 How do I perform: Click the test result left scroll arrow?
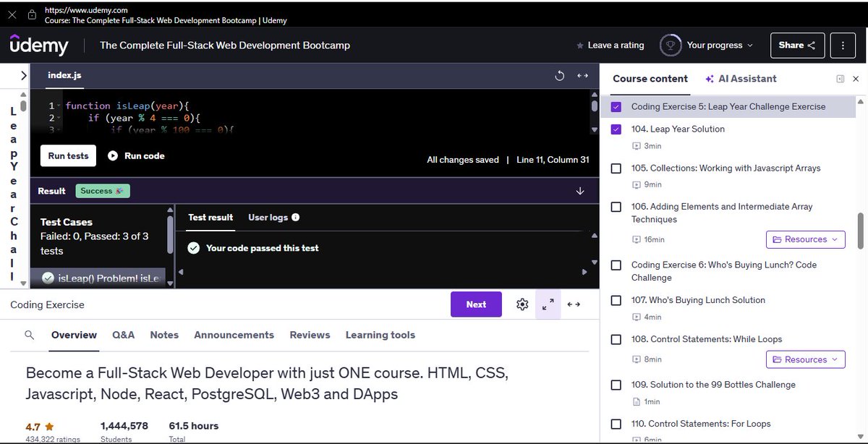click(180, 272)
